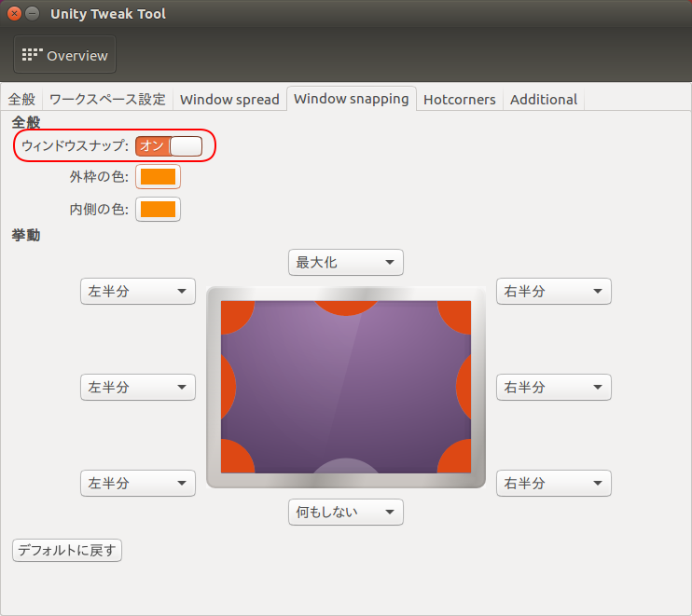Image resolution: width=692 pixels, height=616 pixels.
Task: Click the bottom-left corner hotspot of the preview
Action: tap(236, 459)
